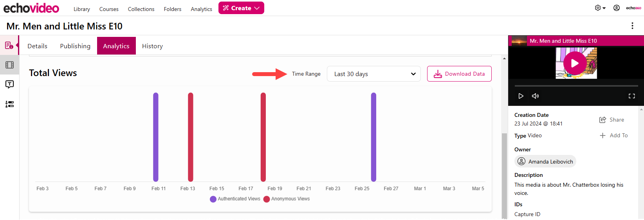644x220 pixels.
Task: Toggle Anonymous Views legend swatch
Action: pos(267,199)
